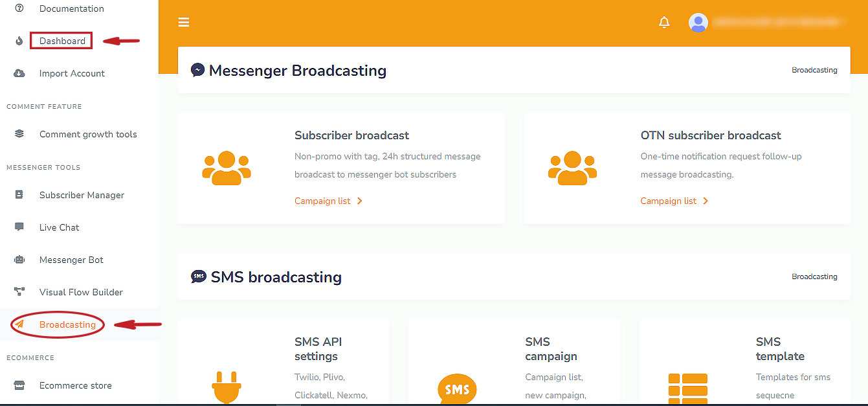868x406 pixels.
Task: Open the notifications bell icon
Action: tap(664, 23)
